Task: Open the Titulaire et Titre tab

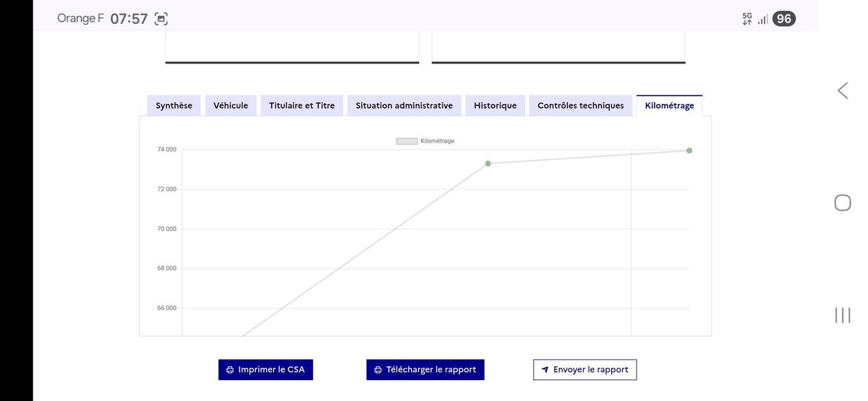Action: coord(302,106)
